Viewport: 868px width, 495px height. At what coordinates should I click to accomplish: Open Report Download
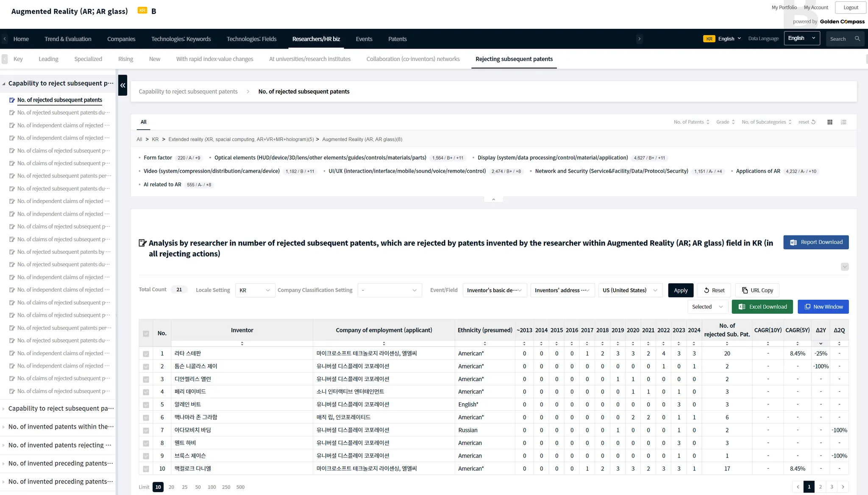(816, 242)
